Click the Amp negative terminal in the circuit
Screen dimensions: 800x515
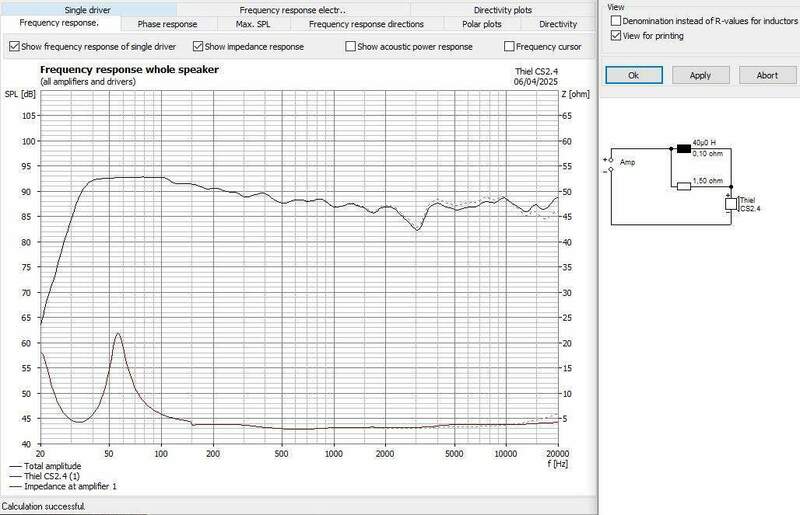pyautogui.click(x=611, y=170)
